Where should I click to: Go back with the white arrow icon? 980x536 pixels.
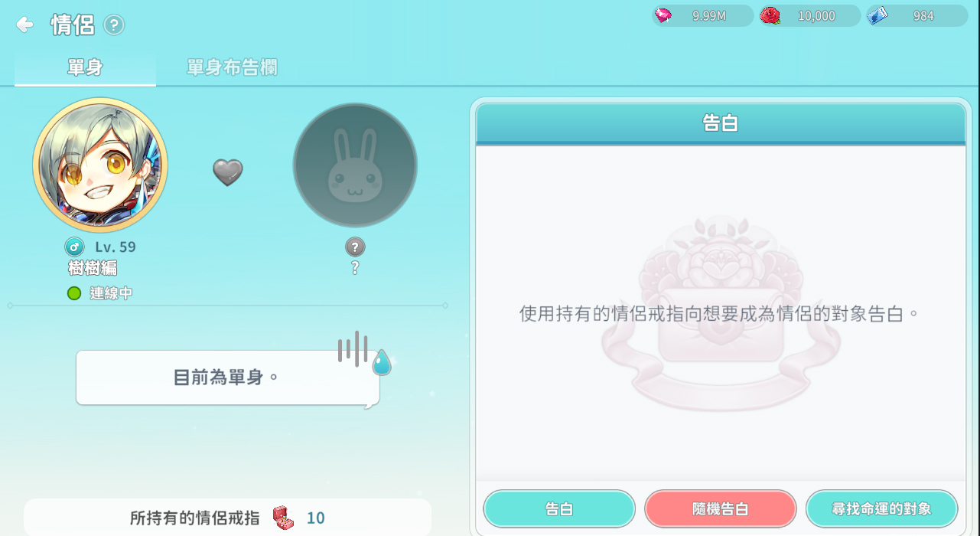(x=24, y=25)
